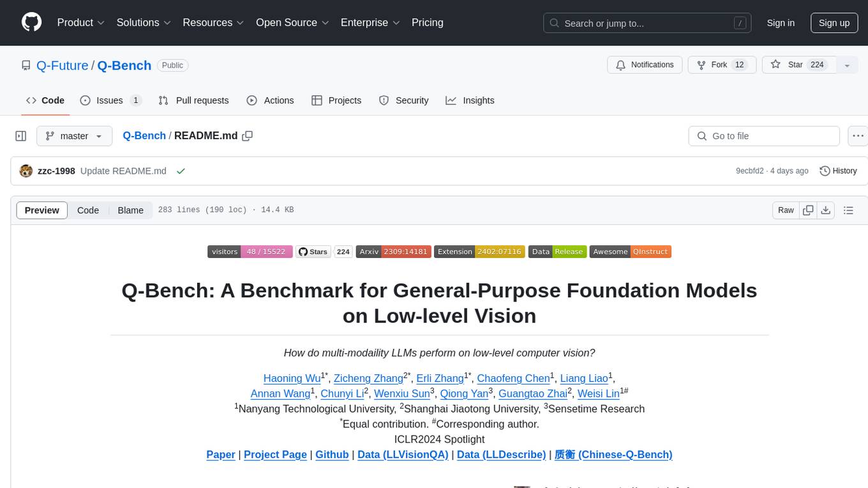Open the file History
The width and height of the screenshot is (868, 488).
click(838, 171)
